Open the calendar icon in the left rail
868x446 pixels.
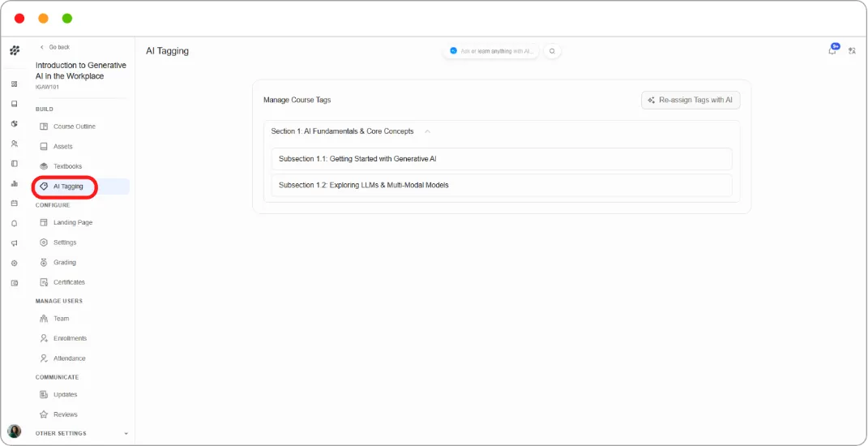pyautogui.click(x=15, y=204)
